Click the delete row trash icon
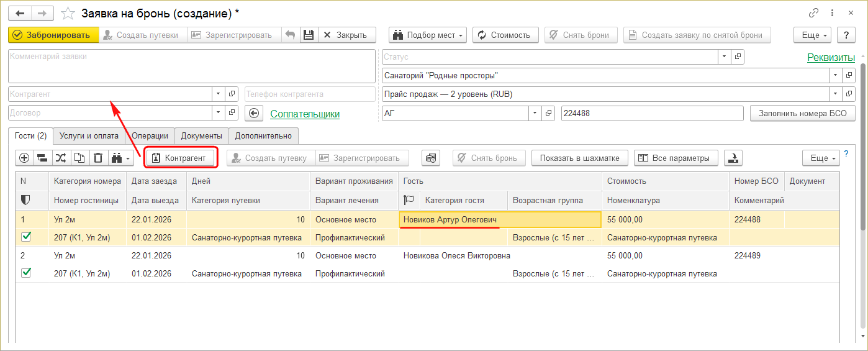This screenshot has height=351, width=868. pyautogui.click(x=98, y=158)
